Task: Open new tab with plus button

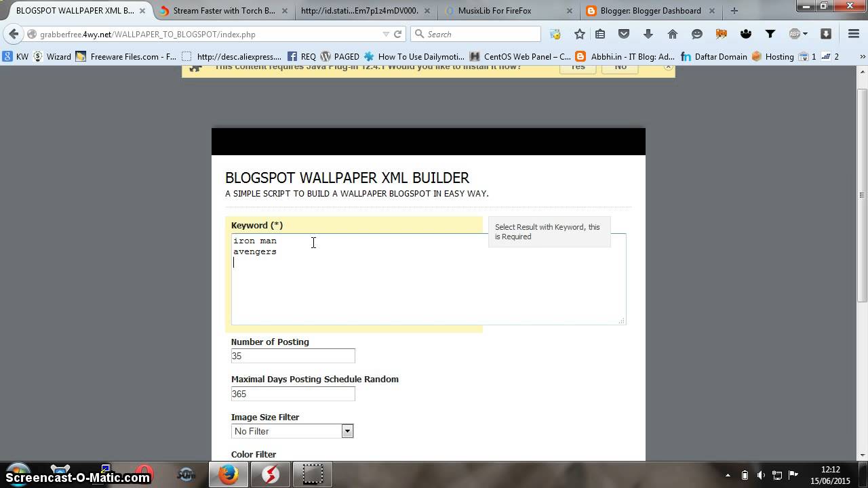Action: (x=734, y=11)
